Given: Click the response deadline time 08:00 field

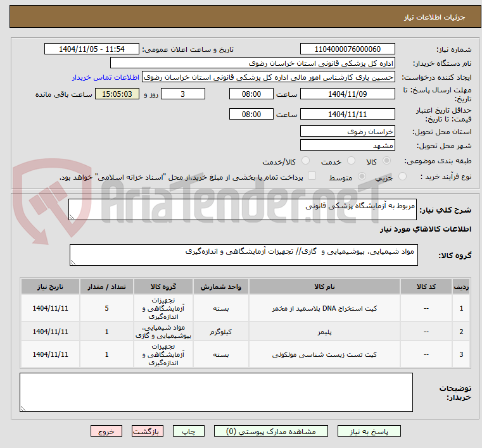Looking at the screenshot, I should click(251, 94).
